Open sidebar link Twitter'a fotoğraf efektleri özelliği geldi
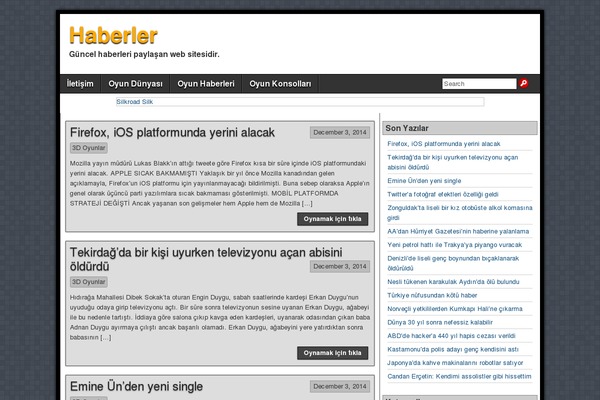600x400 pixels. pyautogui.click(x=443, y=194)
